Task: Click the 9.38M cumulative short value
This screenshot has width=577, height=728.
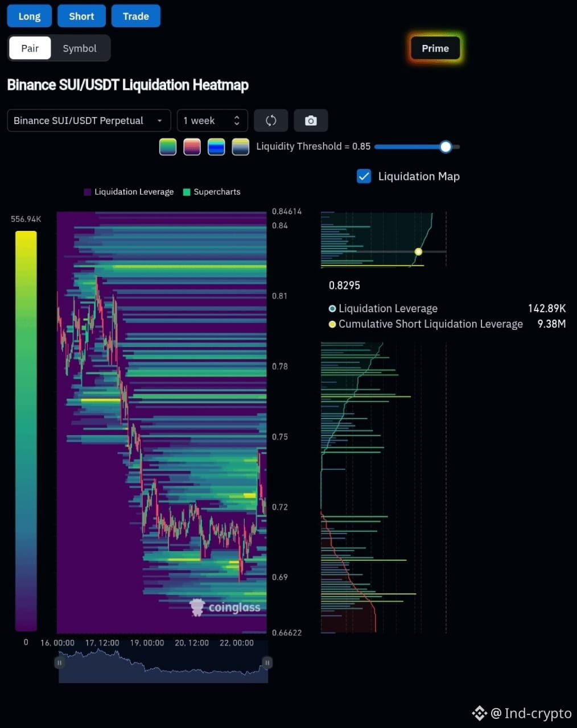Action: click(551, 324)
